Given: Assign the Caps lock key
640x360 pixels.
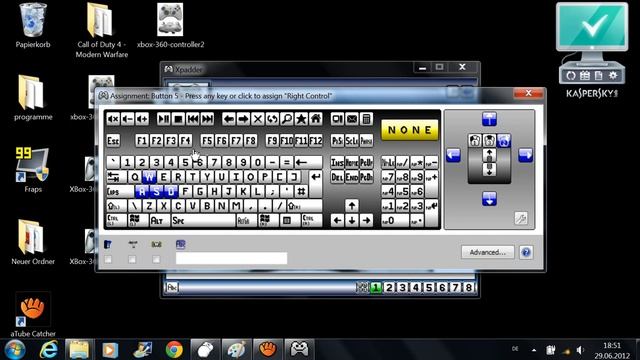Looking at the screenshot, I should tap(120, 191).
